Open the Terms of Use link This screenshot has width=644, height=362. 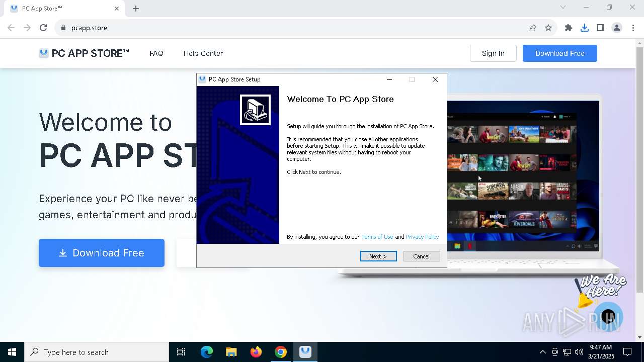click(377, 237)
